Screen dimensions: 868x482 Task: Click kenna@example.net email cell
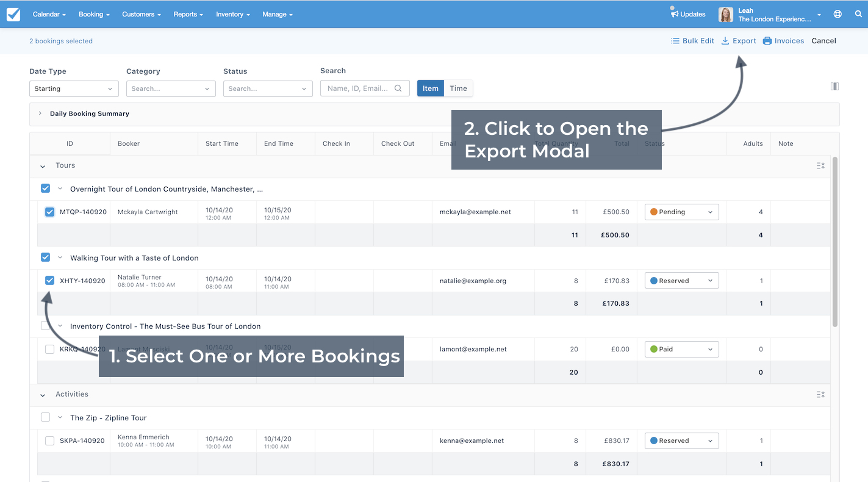tap(472, 441)
